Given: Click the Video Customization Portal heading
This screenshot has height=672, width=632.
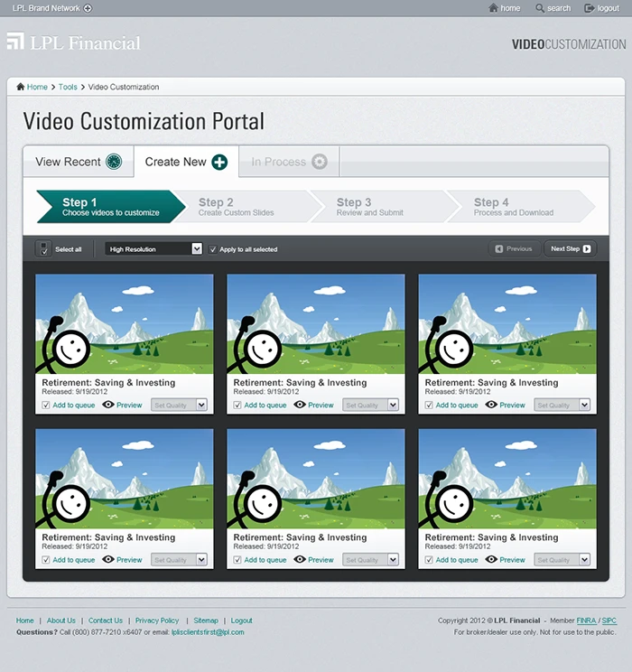Looking at the screenshot, I should (144, 121).
